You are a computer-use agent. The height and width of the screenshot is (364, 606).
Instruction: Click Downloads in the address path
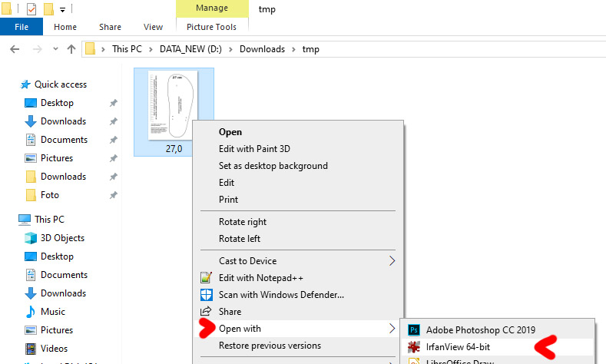point(262,49)
